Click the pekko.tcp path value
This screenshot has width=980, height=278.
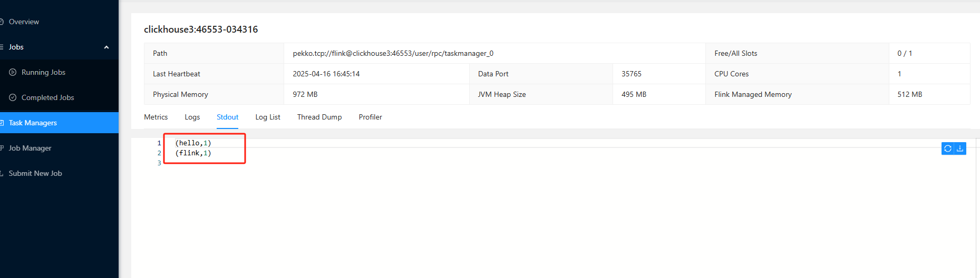393,53
